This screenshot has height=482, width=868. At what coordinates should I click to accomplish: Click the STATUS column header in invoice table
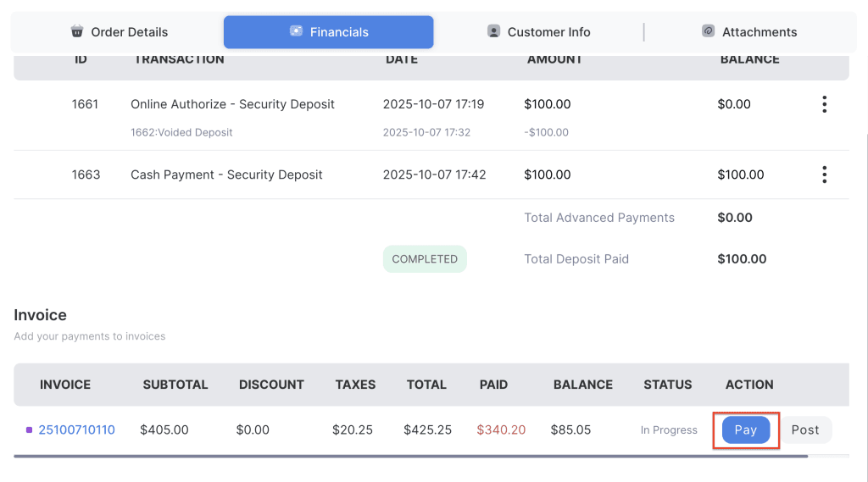tap(667, 385)
